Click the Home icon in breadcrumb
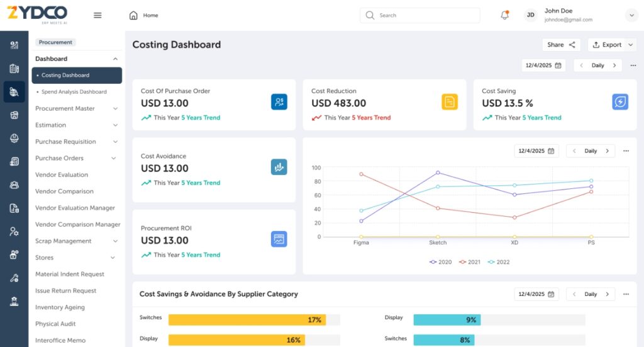 [x=133, y=15]
